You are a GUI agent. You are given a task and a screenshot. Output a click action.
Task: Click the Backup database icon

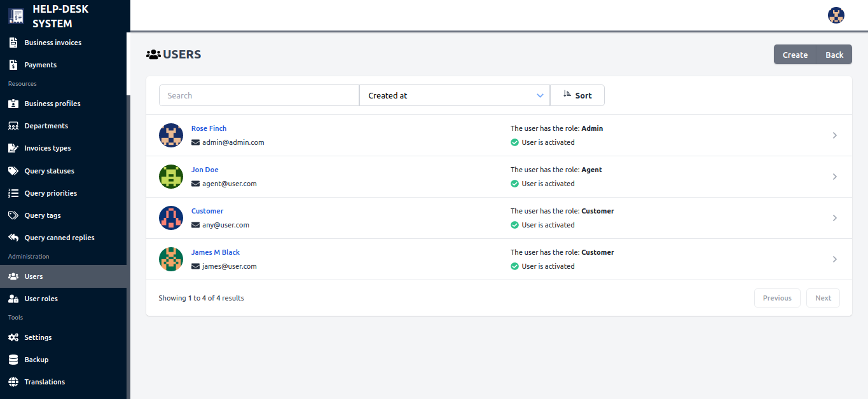pos(13,360)
